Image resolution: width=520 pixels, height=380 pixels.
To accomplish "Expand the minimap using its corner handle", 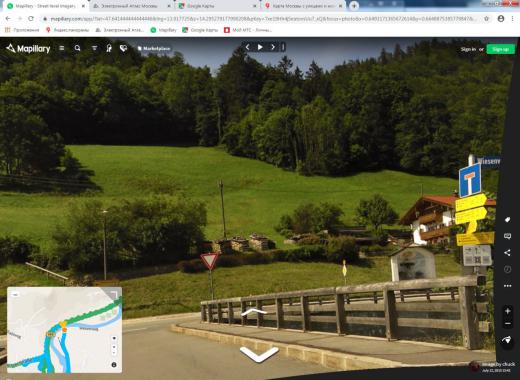I will [114, 295].
